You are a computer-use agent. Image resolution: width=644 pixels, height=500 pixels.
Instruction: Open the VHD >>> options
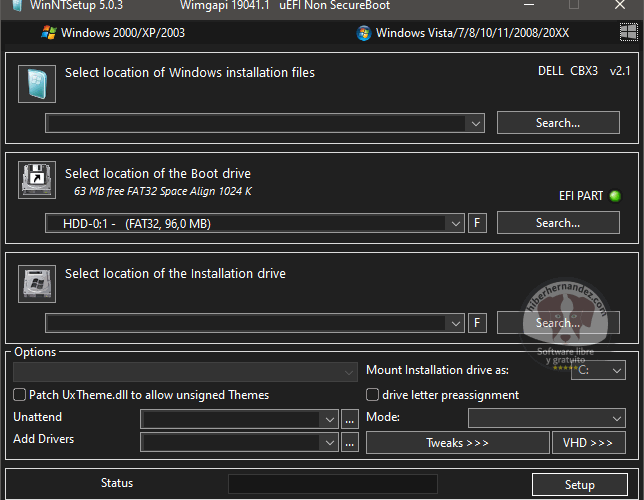pyautogui.click(x=589, y=442)
